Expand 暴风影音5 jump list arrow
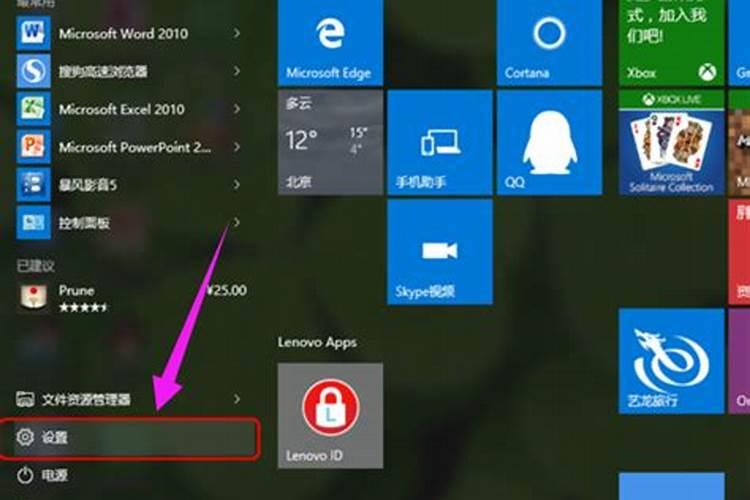The width and height of the screenshot is (750, 500). tap(237, 184)
